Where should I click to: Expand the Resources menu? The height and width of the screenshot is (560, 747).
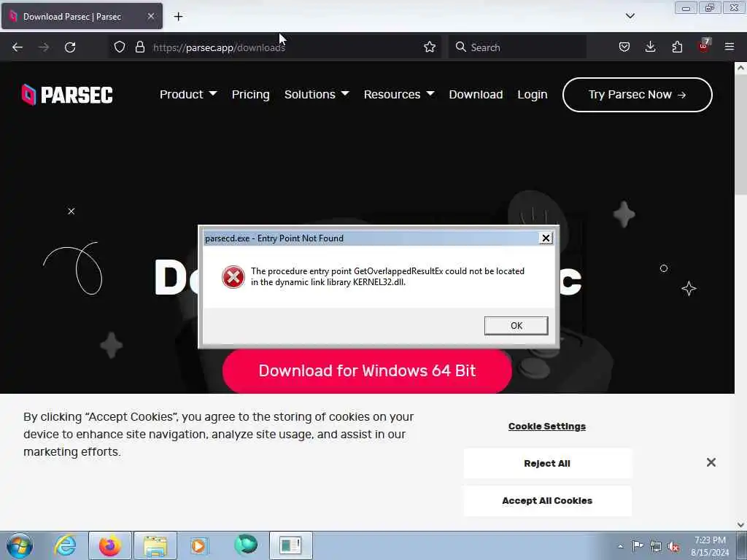click(x=399, y=94)
